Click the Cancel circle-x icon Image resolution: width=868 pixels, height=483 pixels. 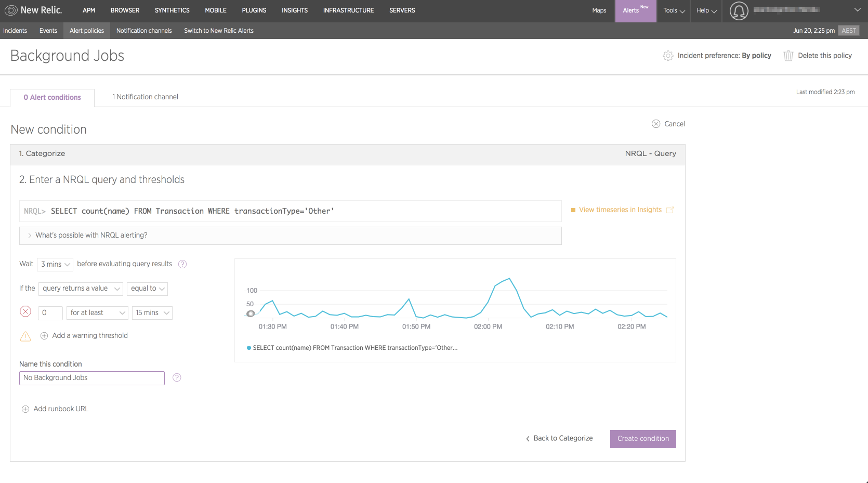click(x=656, y=124)
